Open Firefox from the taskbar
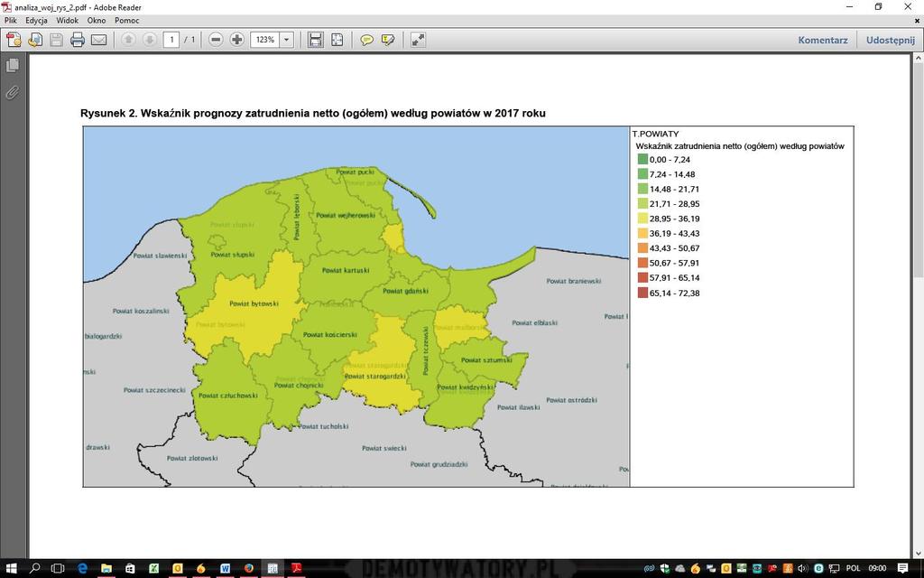Image resolution: width=924 pixels, height=578 pixels. point(248,569)
